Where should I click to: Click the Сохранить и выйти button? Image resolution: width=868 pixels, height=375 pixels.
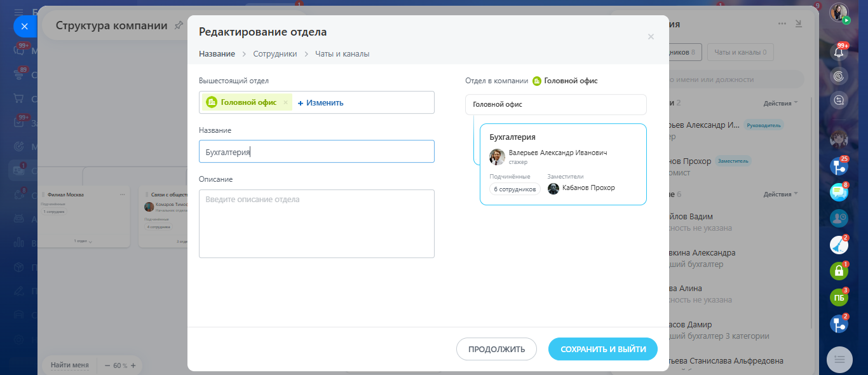[602, 349]
